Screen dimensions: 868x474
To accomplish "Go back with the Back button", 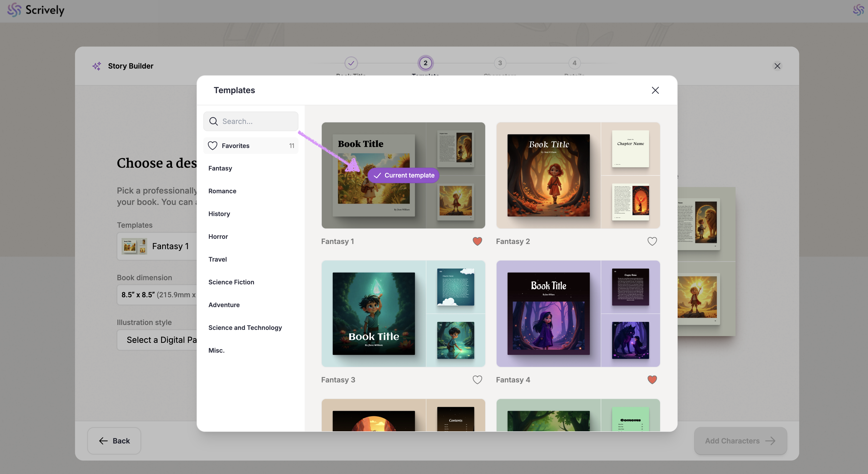I will 114,441.
